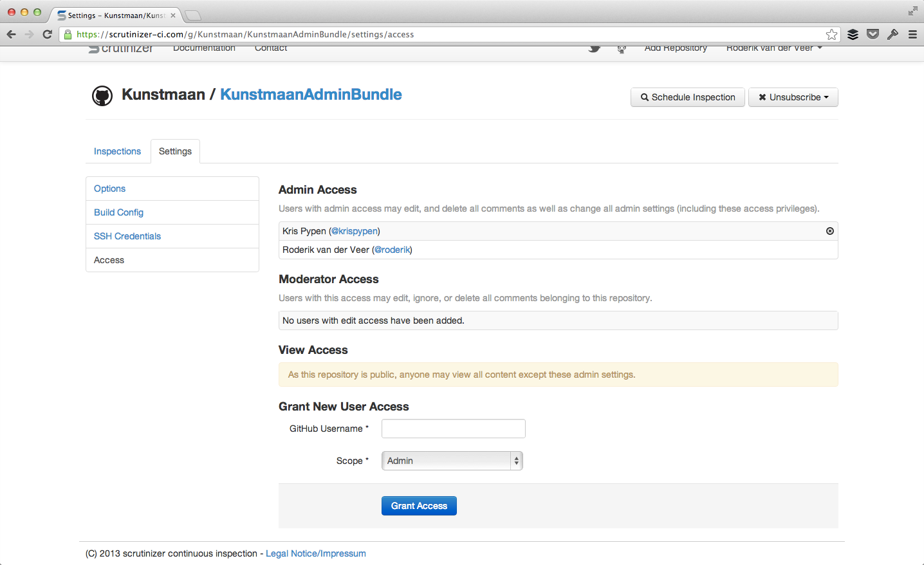Screen dimensions: 924x565
Task: Focus the GitHub Username input field
Action: pyautogui.click(x=454, y=429)
